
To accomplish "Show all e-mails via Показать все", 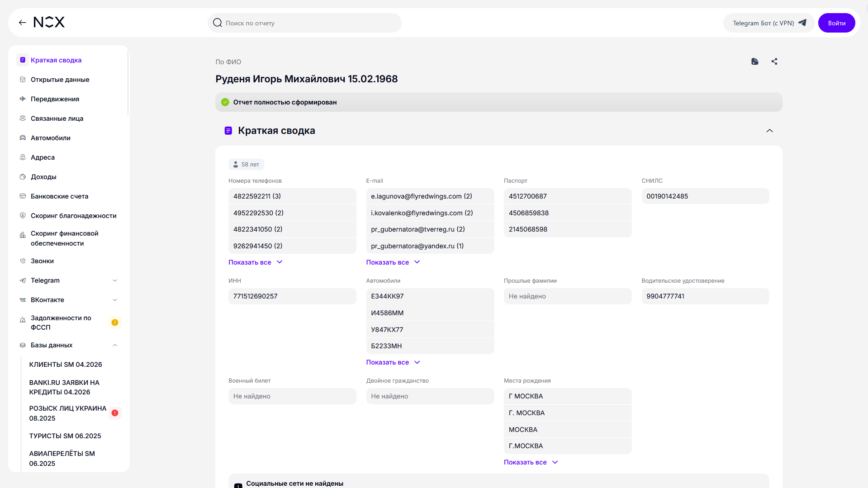I will (x=393, y=262).
